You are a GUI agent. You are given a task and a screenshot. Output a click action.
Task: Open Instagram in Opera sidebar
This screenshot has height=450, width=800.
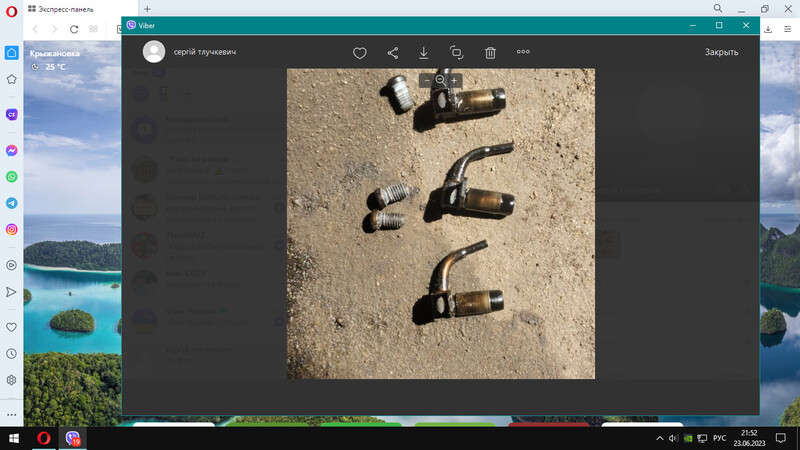click(12, 229)
